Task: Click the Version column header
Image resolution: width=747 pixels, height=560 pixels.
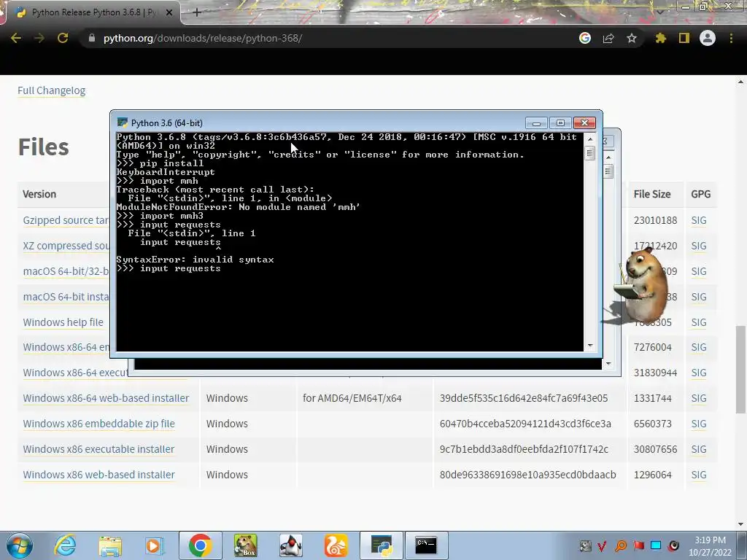Action: pyautogui.click(x=39, y=194)
